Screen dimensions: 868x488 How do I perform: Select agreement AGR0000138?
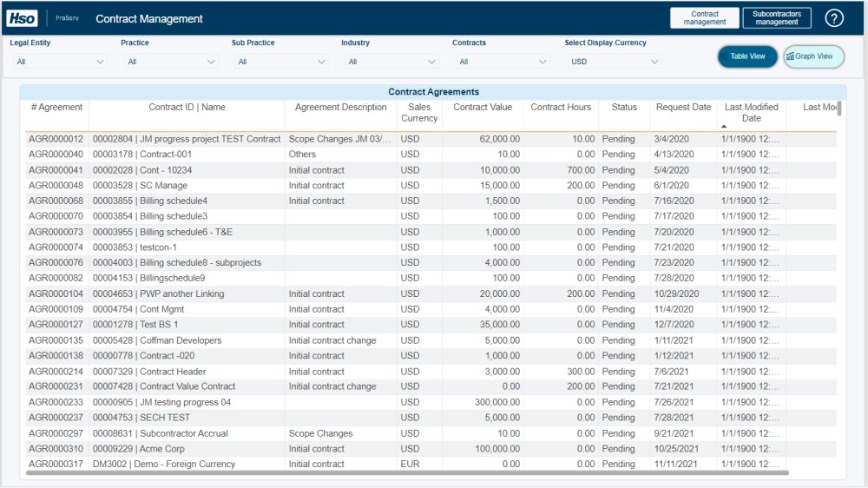coord(56,356)
